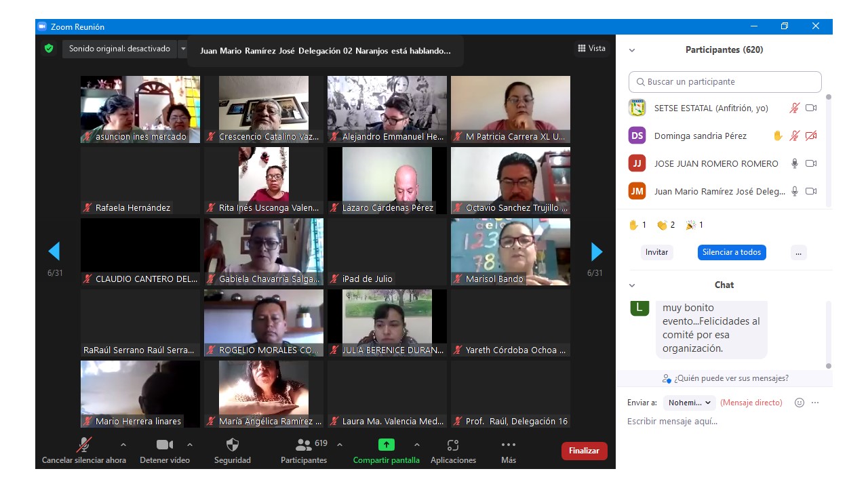Expand the Enviar a recipient dropdown
The width and height of the screenshot is (868, 488).
tap(689, 403)
